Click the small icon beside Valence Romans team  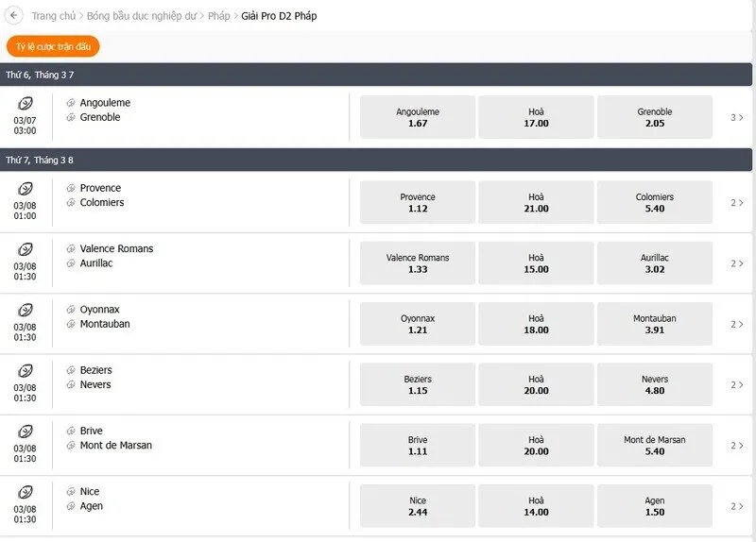71,249
